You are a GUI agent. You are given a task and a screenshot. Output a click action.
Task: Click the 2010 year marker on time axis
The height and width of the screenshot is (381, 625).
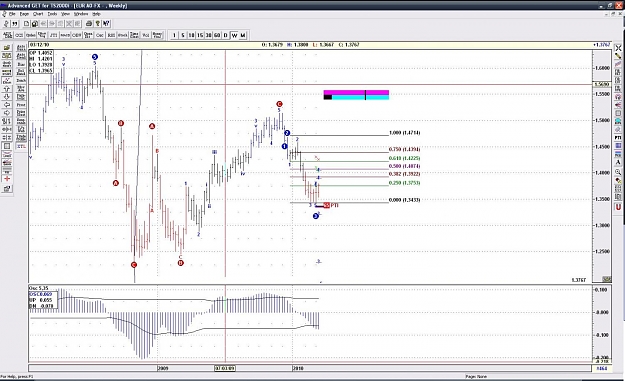pyautogui.click(x=298, y=368)
